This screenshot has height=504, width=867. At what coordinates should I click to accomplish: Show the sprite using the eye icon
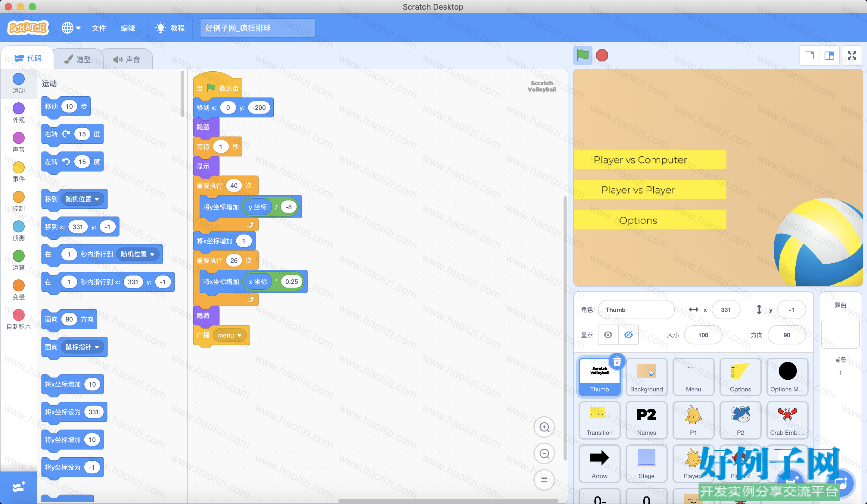pos(608,335)
